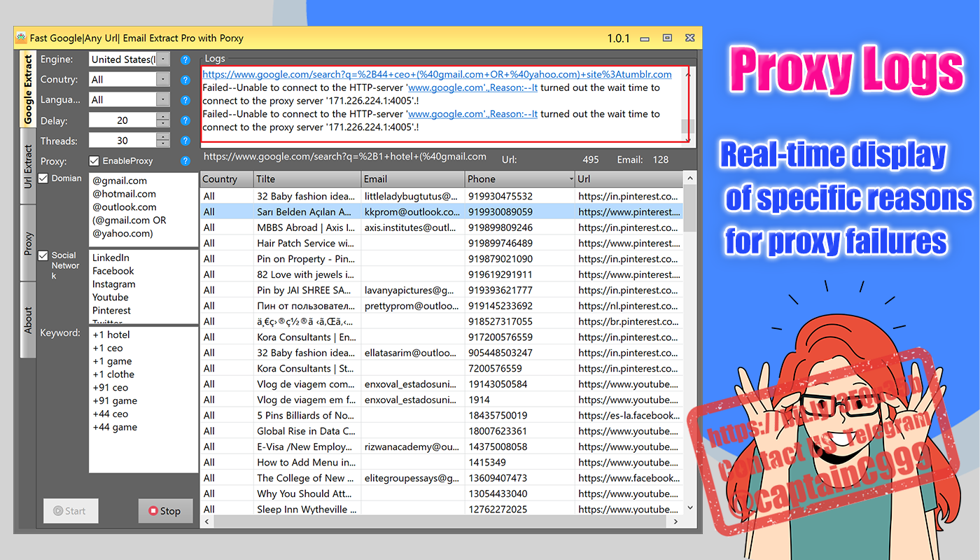Click the red stop icon on the Stop button
Image resolution: width=980 pixels, height=560 pixels.
[152, 511]
